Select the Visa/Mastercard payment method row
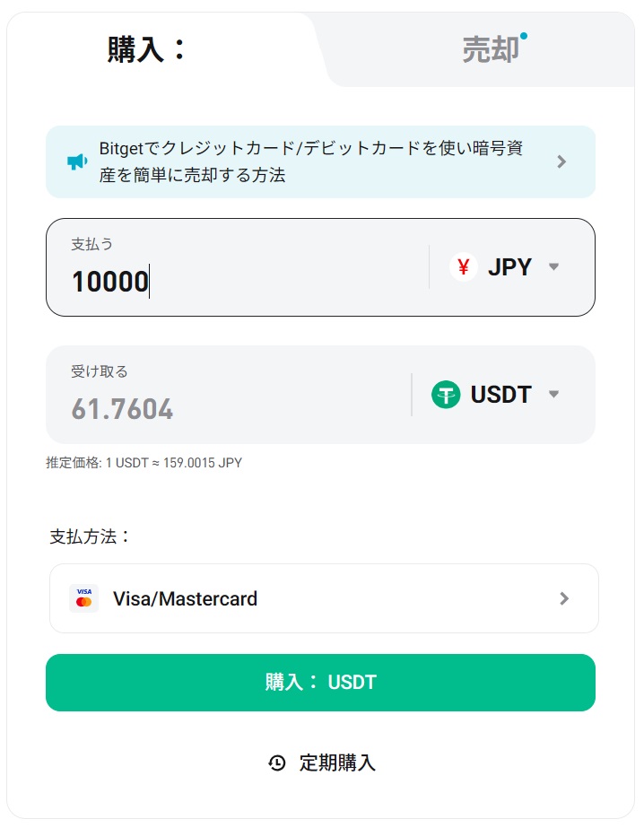This screenshot has width=644, height=828. coord(323,598)
